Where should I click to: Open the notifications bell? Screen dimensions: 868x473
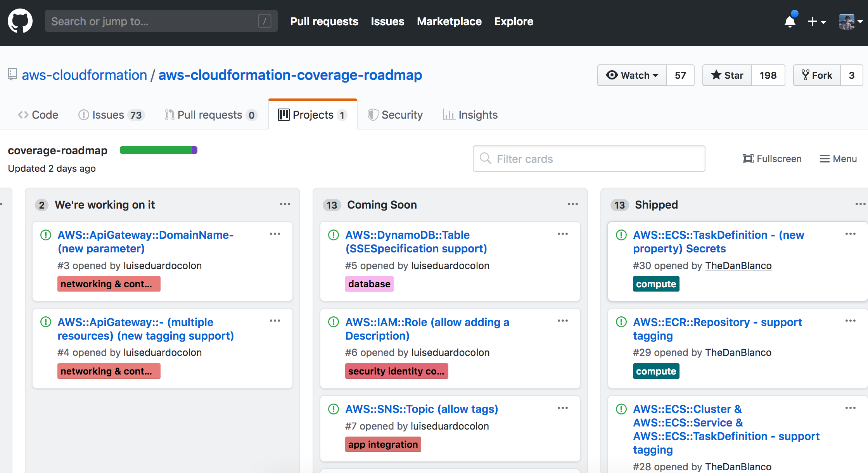point(790,21)
